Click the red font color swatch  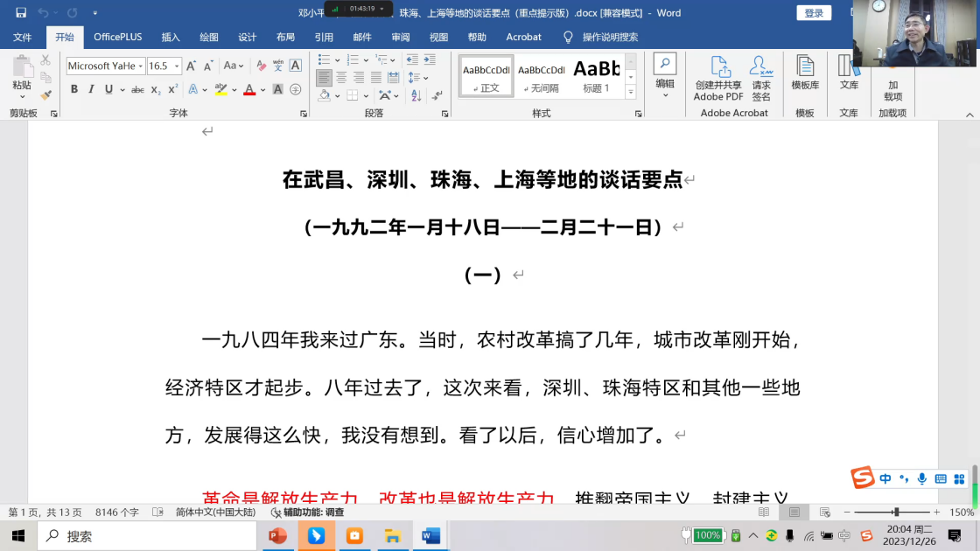coord(249,89)
